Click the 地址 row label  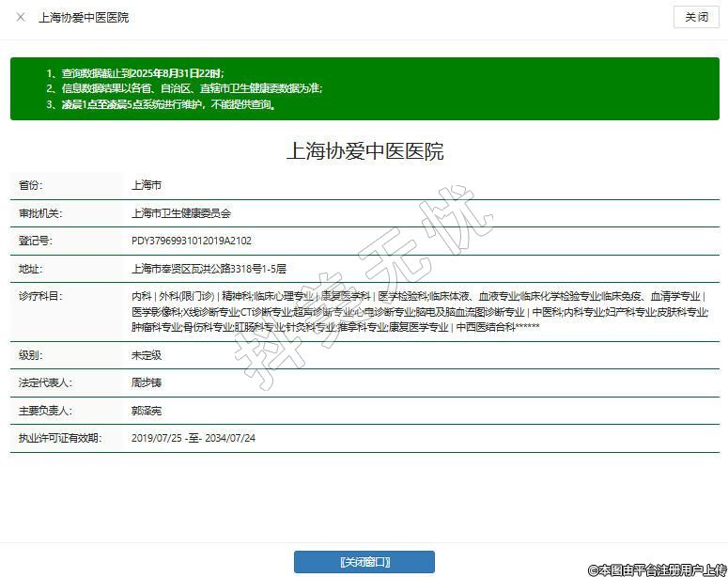(x=30, y=269)
